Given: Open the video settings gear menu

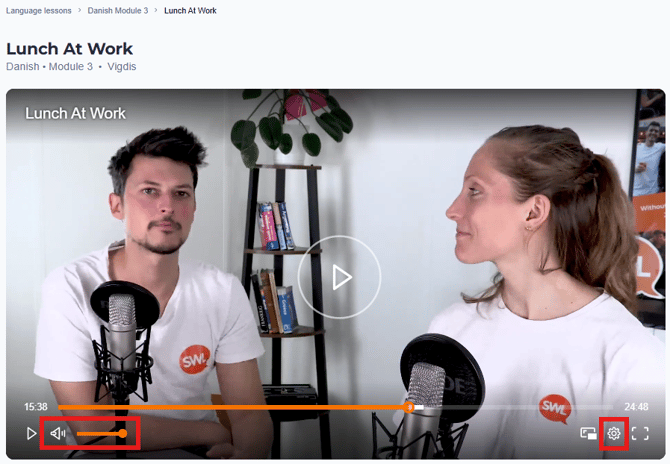Looking at the screenshot, I should click(614, 433).
